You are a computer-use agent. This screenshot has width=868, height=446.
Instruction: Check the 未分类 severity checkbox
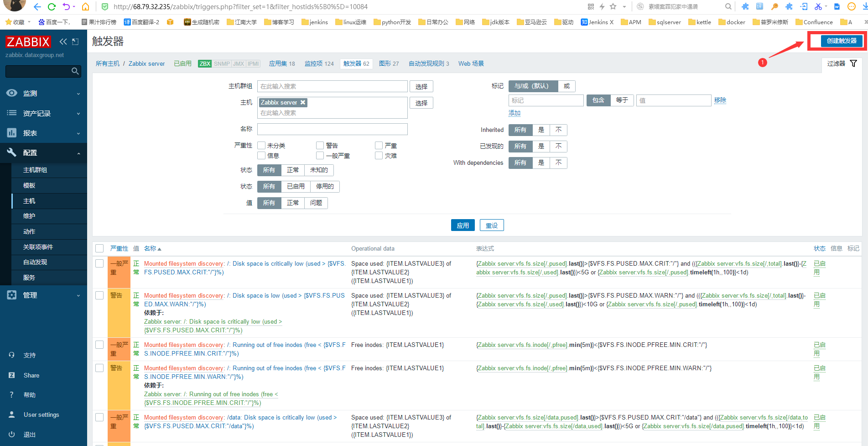point(261,146)
